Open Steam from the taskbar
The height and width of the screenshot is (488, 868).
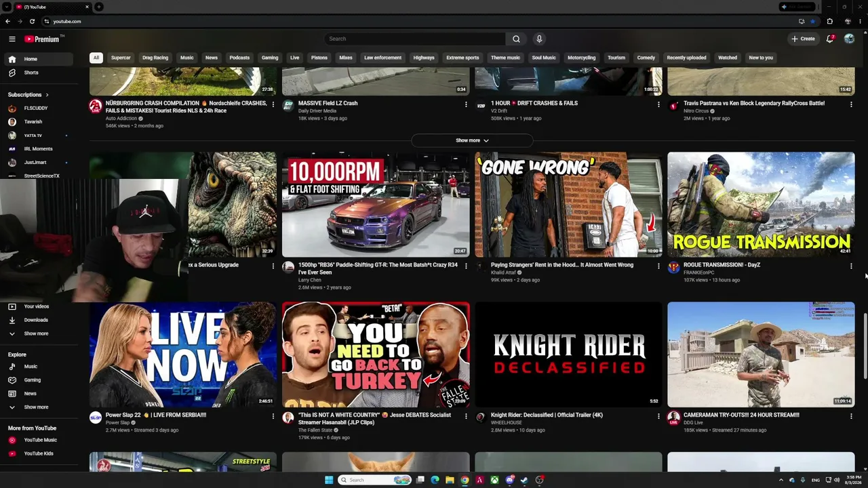coord(524,480)
